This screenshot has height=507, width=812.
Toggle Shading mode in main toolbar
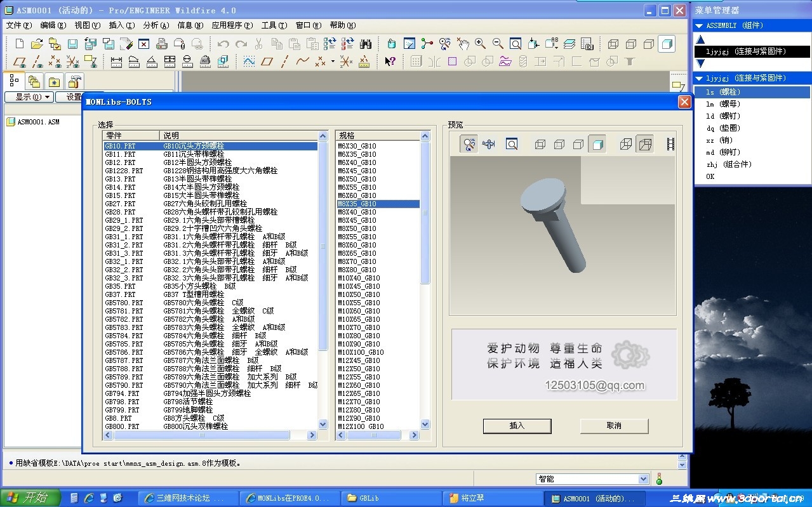pyautogui.click(x=667, y=44)
